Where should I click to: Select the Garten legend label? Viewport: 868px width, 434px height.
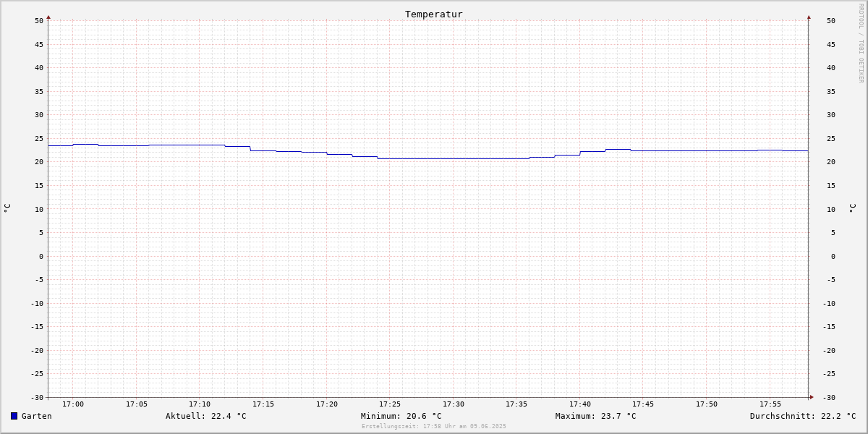tap(37, 416)
